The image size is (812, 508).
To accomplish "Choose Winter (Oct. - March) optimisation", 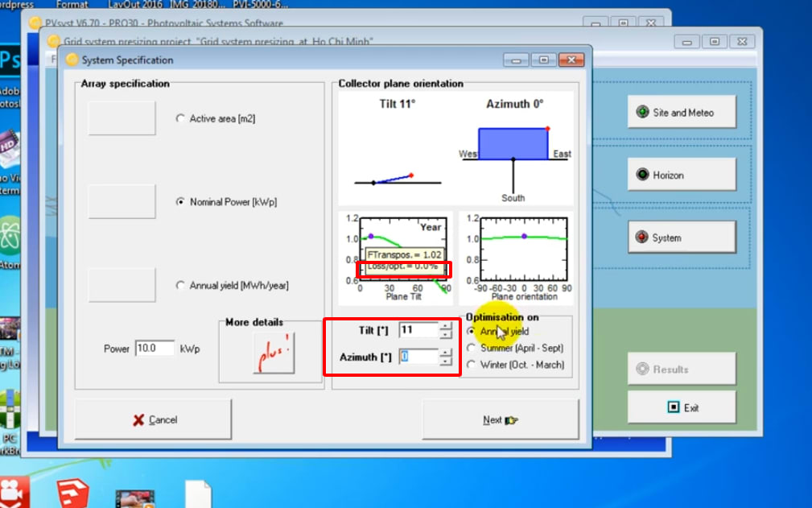I will [x=471, y=365].
